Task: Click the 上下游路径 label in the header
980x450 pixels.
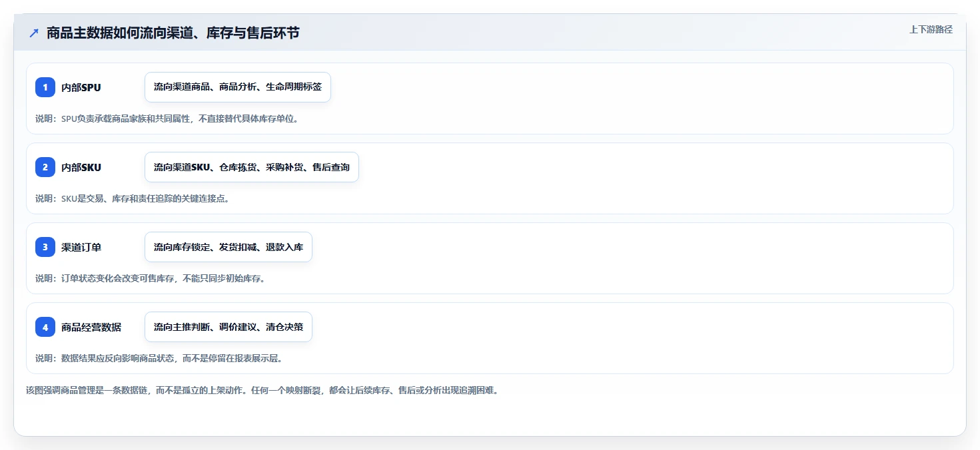Action: (931, 29)
